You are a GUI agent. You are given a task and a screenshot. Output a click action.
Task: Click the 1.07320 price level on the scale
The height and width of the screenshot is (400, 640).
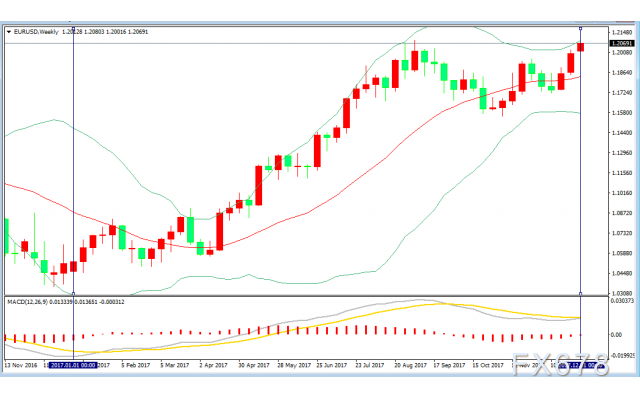point(622,233)
